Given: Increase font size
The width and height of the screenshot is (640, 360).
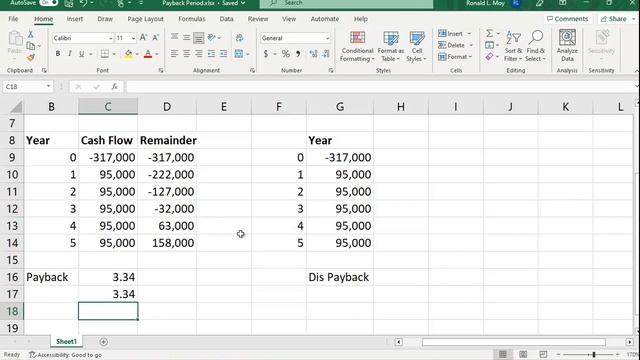Looking at the screenshot, I should coord(143,38).
